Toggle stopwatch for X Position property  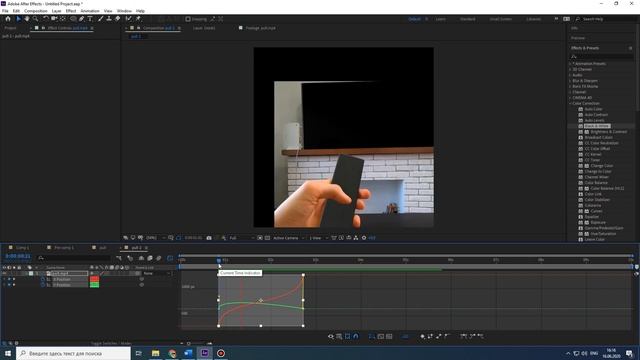point(42,279)
